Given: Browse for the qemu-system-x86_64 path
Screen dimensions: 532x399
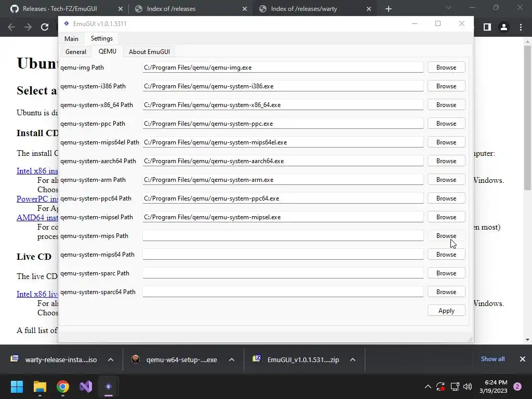Looking at the screenshot, I should (x=446, y=105).
